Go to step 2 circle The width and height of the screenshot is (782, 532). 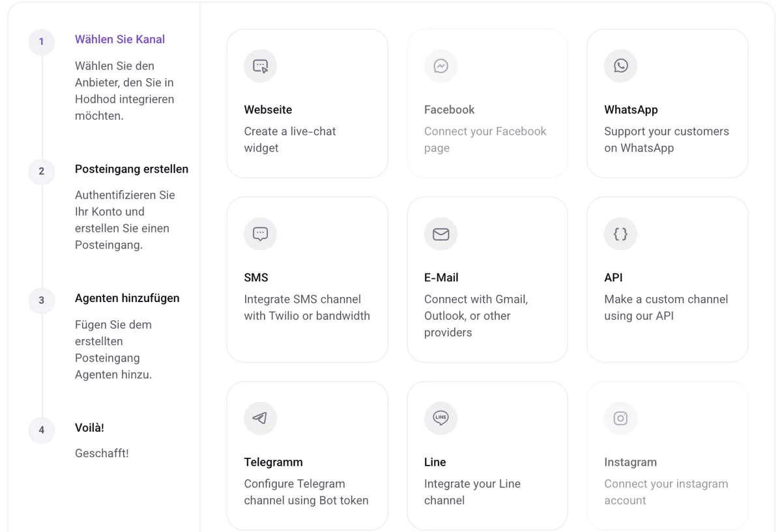42,171
